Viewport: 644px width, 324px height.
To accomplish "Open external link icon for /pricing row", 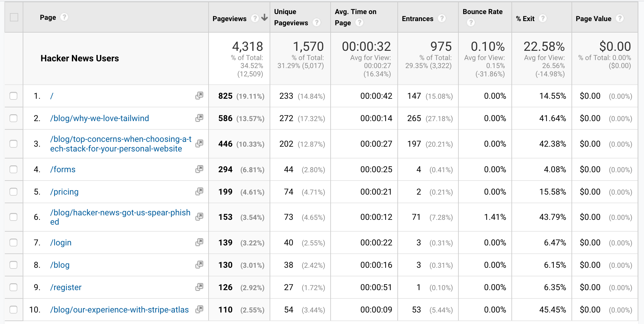I will pos(199,191).
